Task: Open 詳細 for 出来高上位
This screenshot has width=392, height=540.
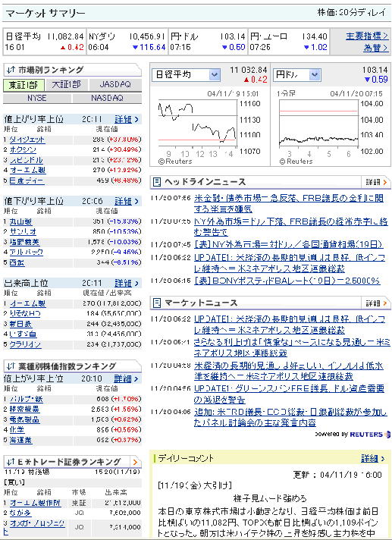Action: click(x=127, y=284)
